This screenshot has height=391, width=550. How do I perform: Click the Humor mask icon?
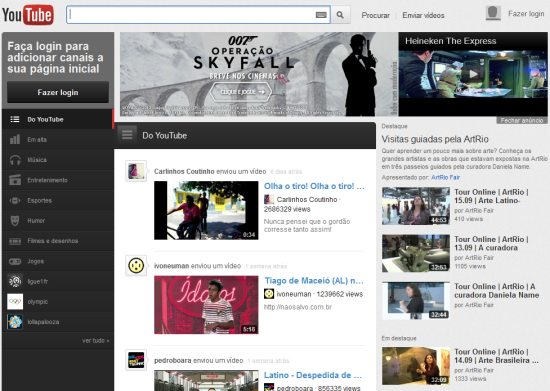(15, 221)
